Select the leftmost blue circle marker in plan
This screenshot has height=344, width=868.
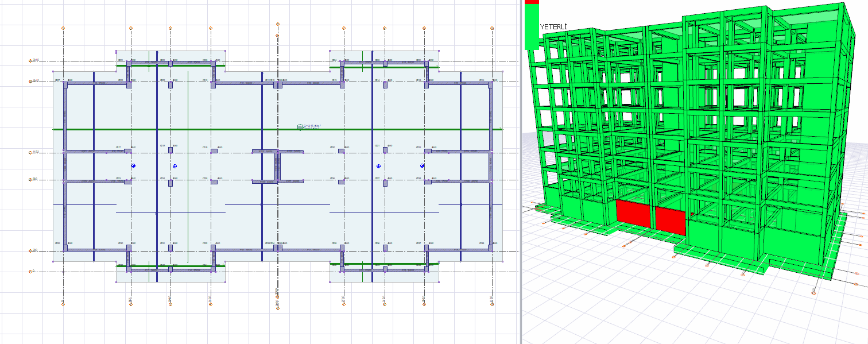coord(133,166)
